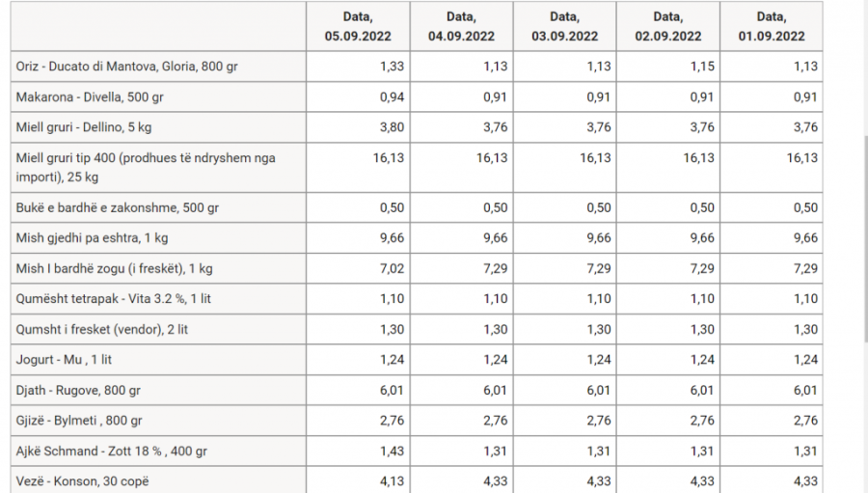This screenshot has height=493, width=868.
Task: Select the Gjizë - Bylmeti, 800 gr row
Action: click(x=417, y=421)
